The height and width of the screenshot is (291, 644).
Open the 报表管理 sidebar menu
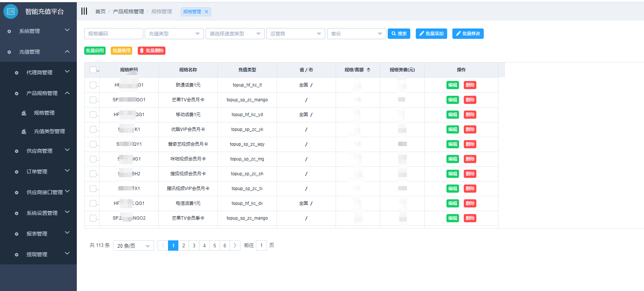click(x=38, y=234)
